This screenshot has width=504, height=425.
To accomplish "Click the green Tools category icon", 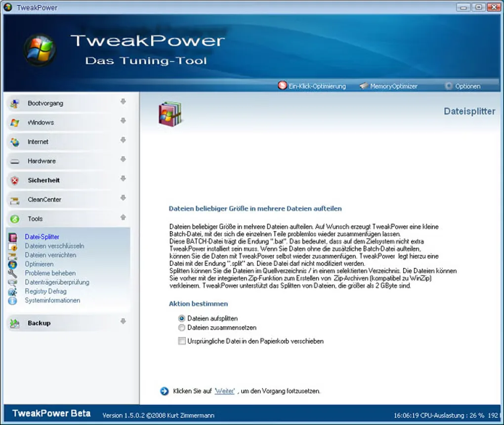I will (14, 219).
